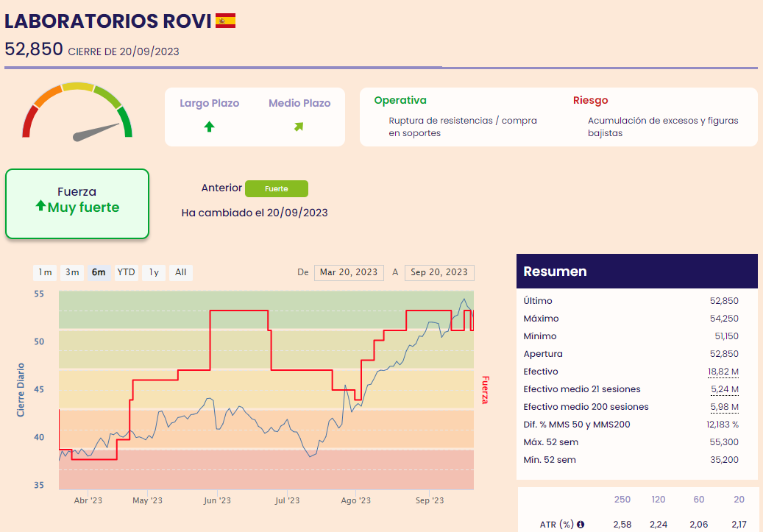Image resolution: width=763 pixels, height=532 pixels.
Task: Click the Spanish flag icon beside LABORATORIOS ROVI
Action: (225, 21)
